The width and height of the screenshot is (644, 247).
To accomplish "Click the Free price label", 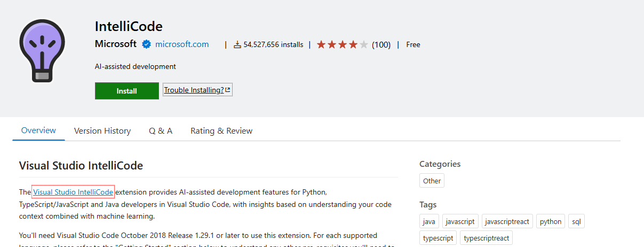I will click(413, 45).
